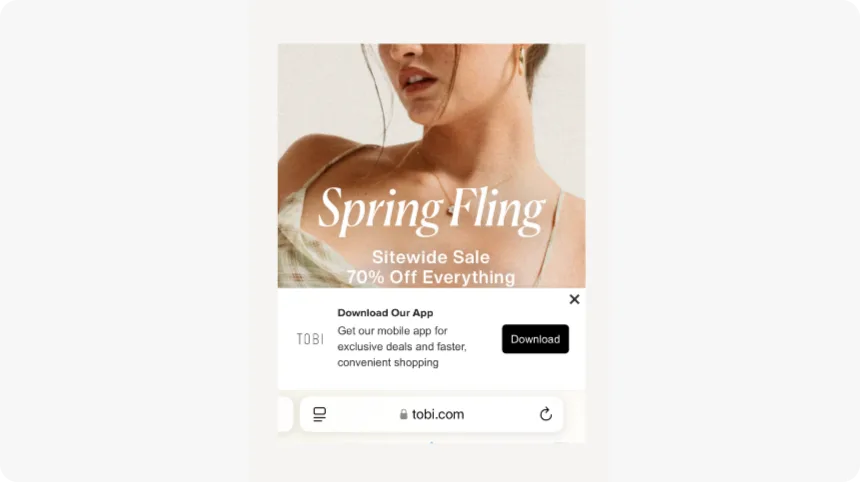Open the page format menu icon

[319, 414]
